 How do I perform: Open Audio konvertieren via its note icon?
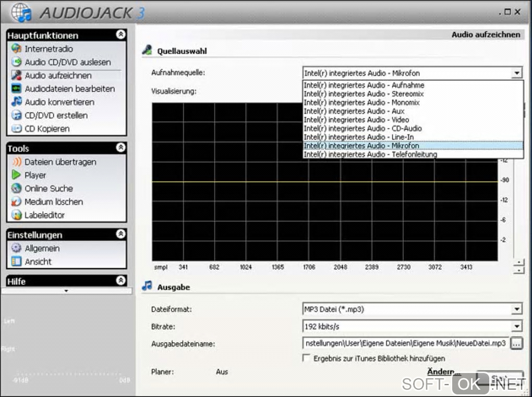click(17, 102)
